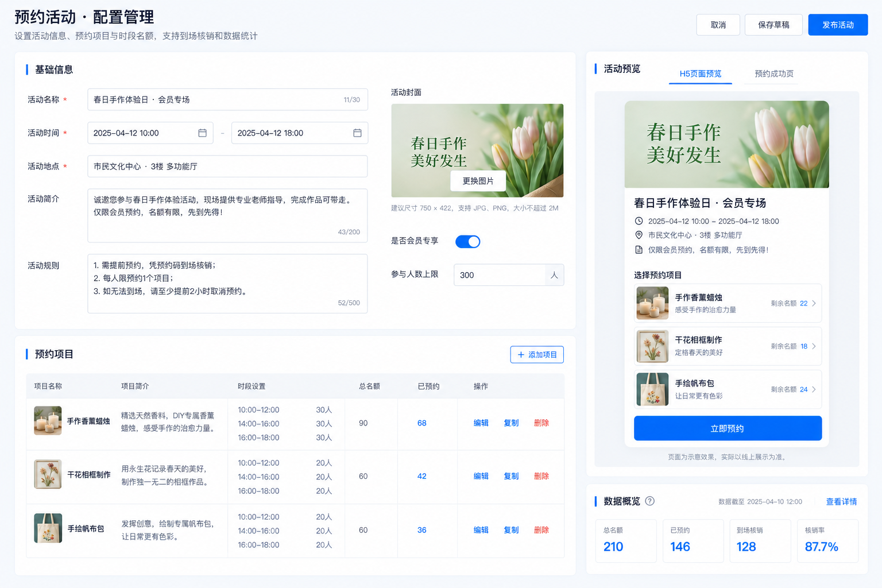Copy the 手绘帆布包 project row

point(511,531)
